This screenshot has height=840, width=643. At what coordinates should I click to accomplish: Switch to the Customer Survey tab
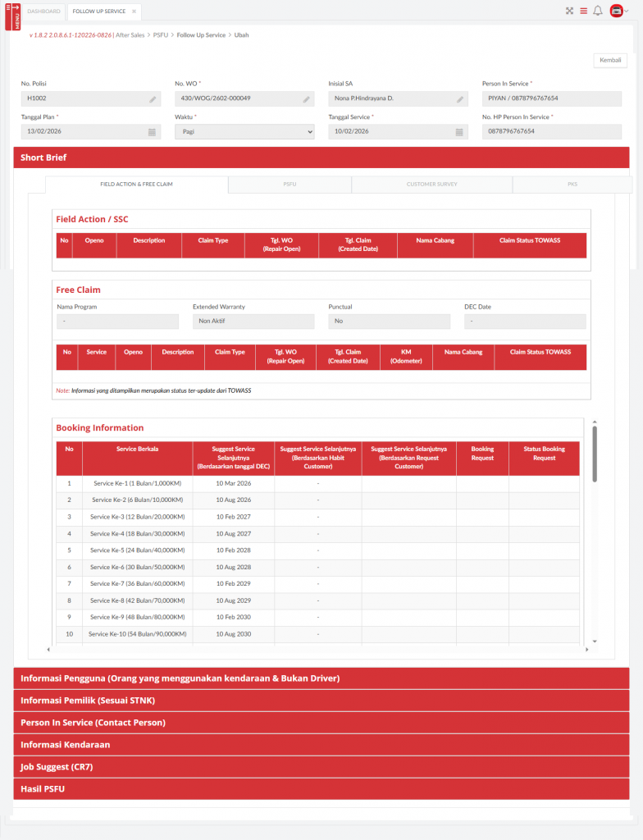(431, 185)
